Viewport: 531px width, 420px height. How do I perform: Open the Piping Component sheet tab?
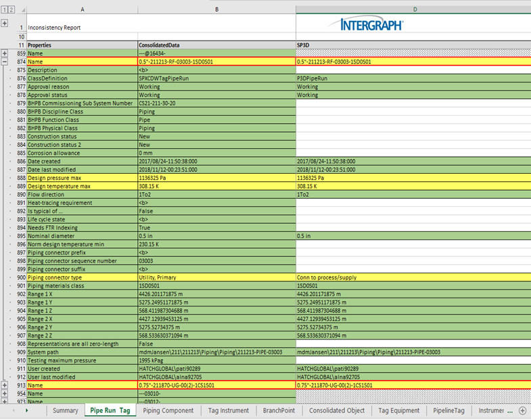[x=168, y=411]
